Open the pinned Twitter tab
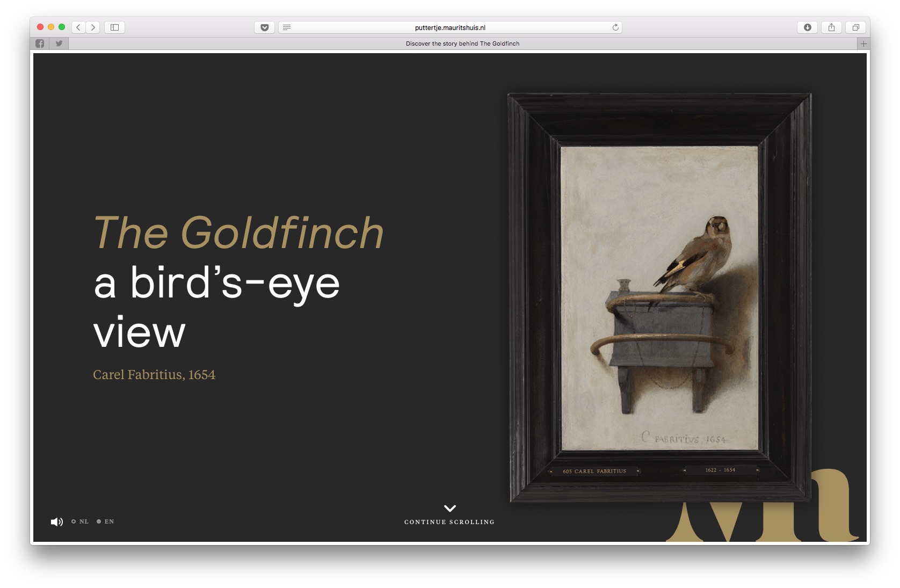 (59, 43)
